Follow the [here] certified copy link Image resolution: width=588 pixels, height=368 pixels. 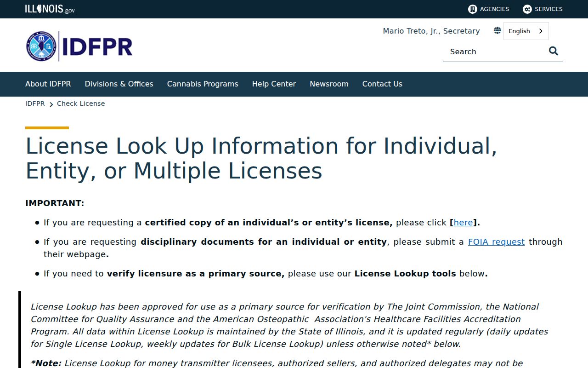pyautogui.click(x=463, y=223)
